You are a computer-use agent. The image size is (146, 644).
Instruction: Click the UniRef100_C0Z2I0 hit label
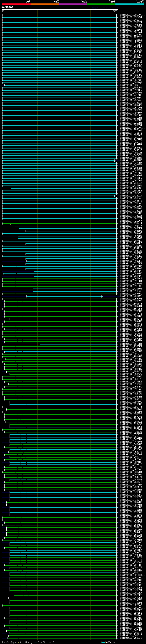pos(131,20)
